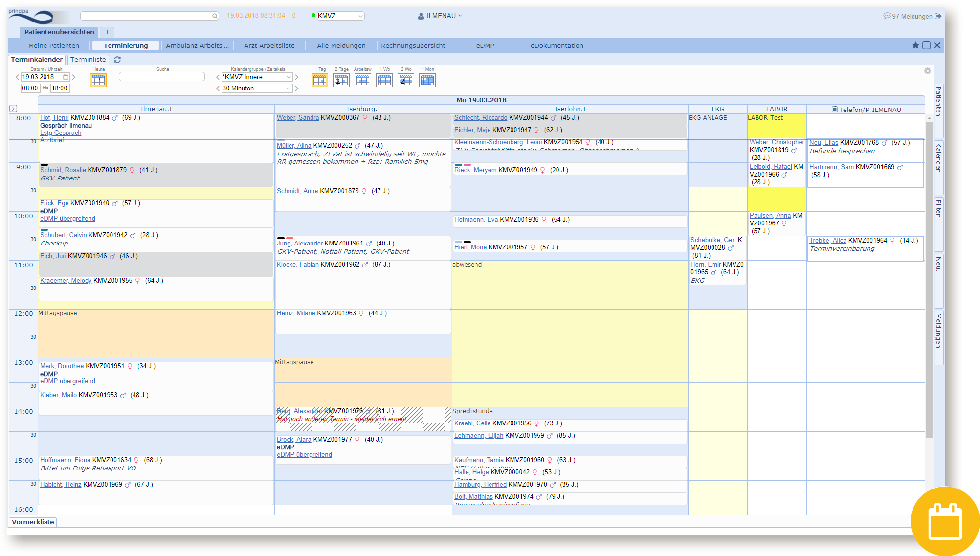Open the Arzt Arbeitsliste tab
Screen dimensions: 980x556
269,45
